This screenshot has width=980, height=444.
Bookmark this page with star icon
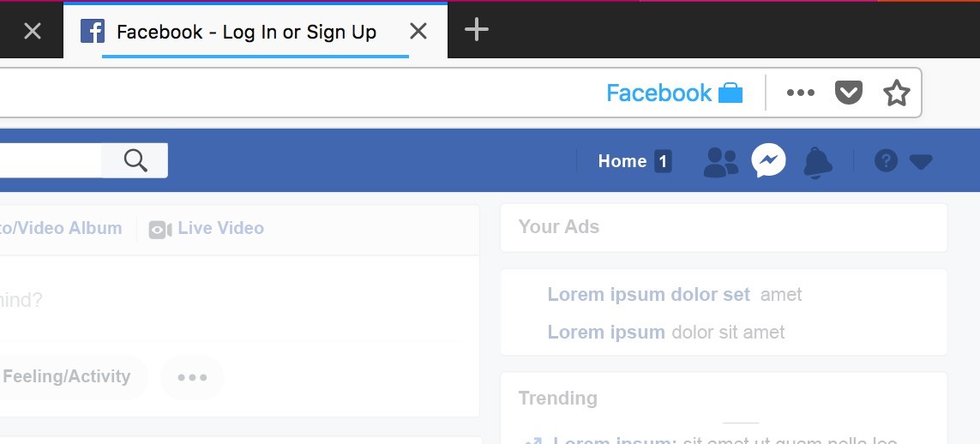pyautogui.click(x=896, y=93)
